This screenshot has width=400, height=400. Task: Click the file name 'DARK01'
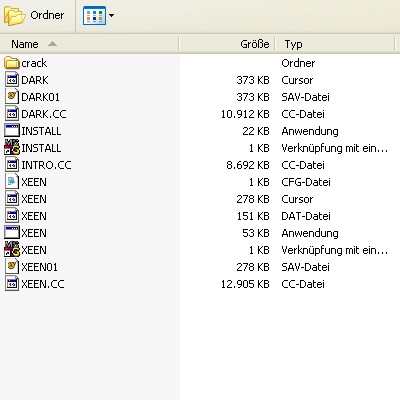tap(40, 97)
